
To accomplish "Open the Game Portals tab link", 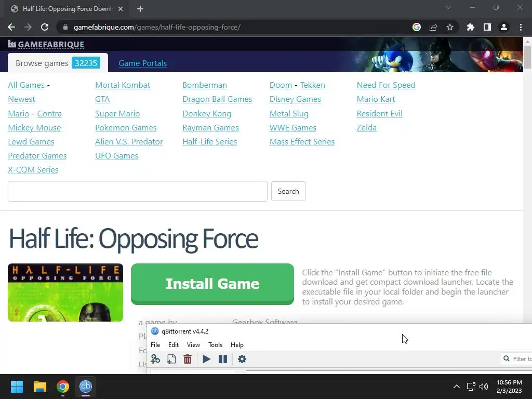I will (x=142, y=63).
